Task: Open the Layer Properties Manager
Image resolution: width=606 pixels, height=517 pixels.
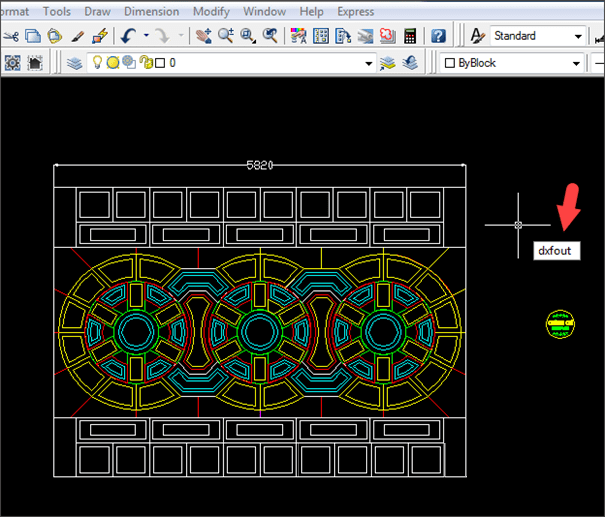Action: tap(74, 63)
